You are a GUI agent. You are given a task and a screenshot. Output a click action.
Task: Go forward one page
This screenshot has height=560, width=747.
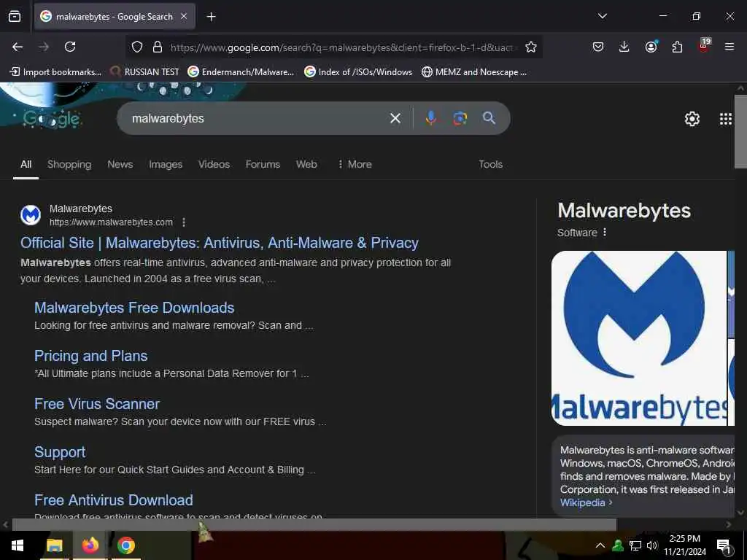pos(44,47)
